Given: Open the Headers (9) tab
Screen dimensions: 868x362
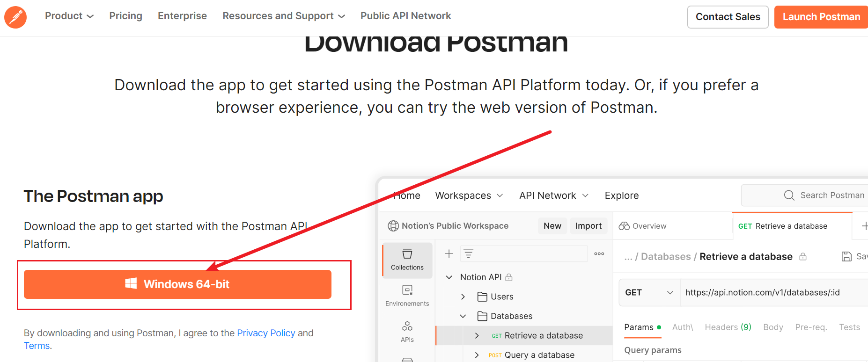Looking at the screenshot, I should (x=728, y=327).
